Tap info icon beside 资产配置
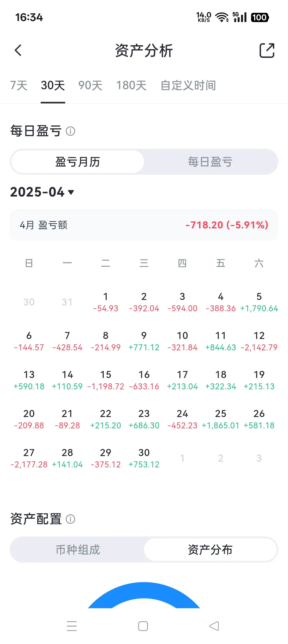The height and width of the screenshot is (644, 288). [x=70, y=519]
